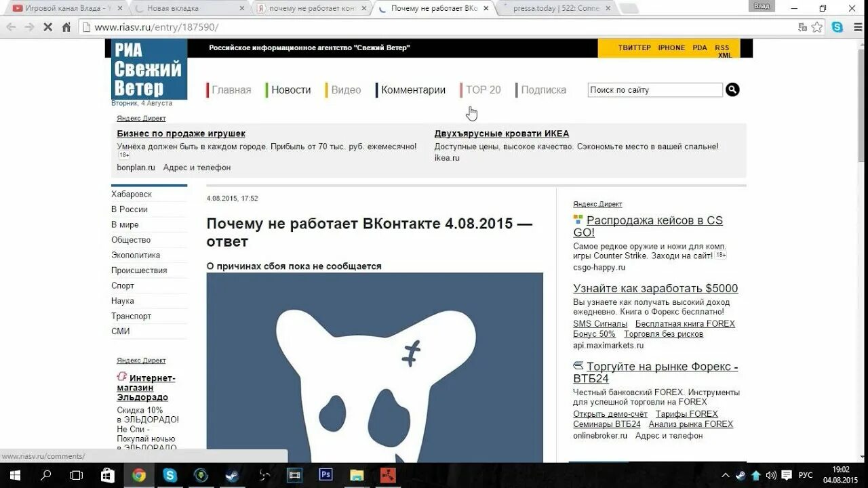Image resolution: width=868 pixels, height=488 pixels.
Task: Open the Видео menu item
Action: coord(346,89)
